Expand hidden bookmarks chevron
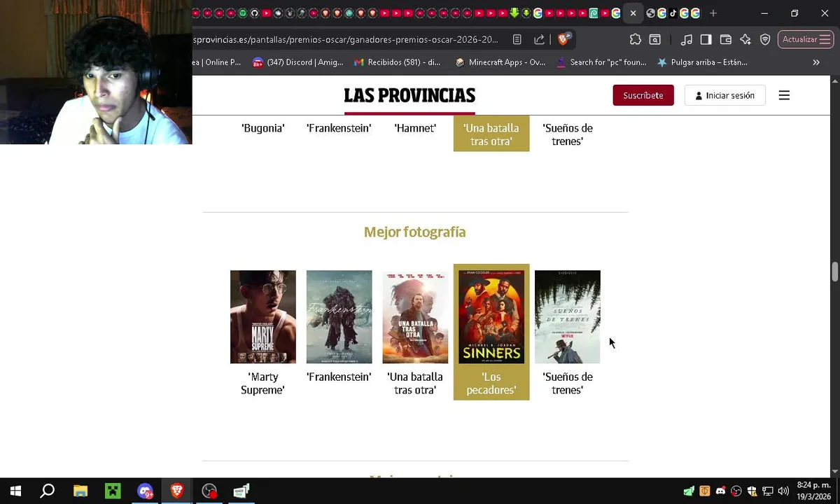The image size is (840, 504). (x=816, y=62)
